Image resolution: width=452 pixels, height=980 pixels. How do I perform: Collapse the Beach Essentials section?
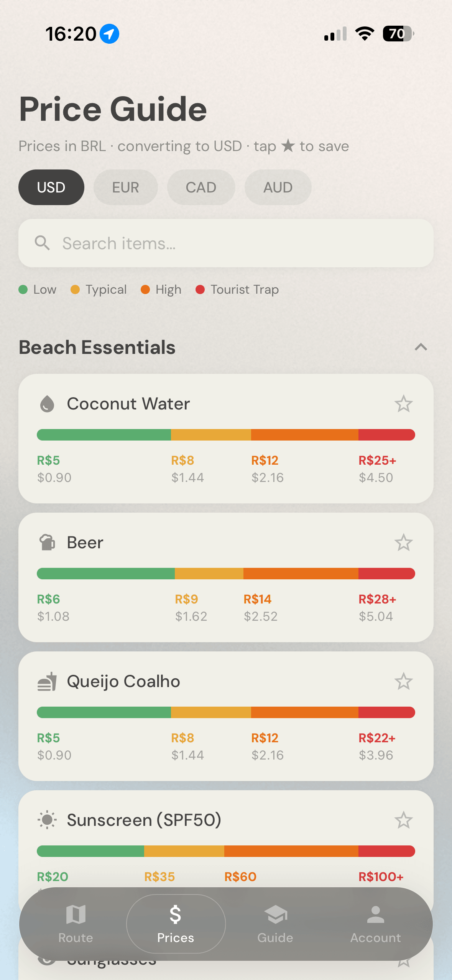point(421,347)
